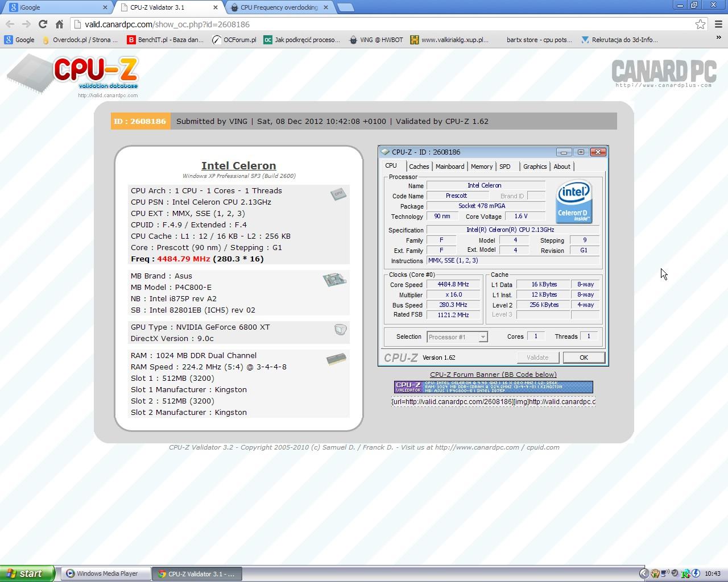Close the CPU Frequency overclocking tab
728x582 pixels.
pos(326,7)
